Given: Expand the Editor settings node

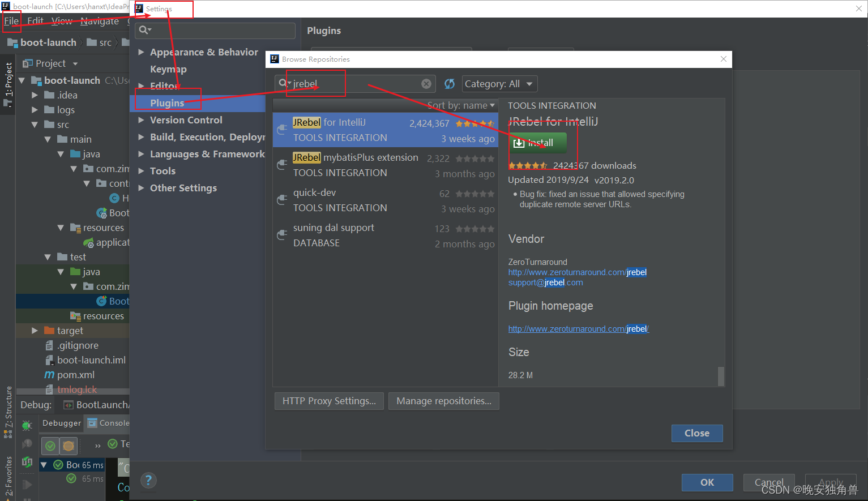Looking at the screenshot, I should [141, 86].
